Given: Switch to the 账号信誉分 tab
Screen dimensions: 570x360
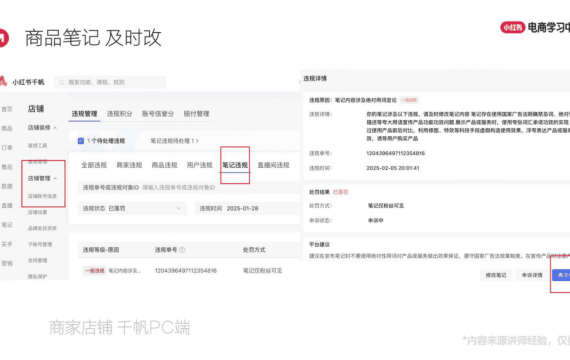Looking at the screenshot, I should point(158,114).
